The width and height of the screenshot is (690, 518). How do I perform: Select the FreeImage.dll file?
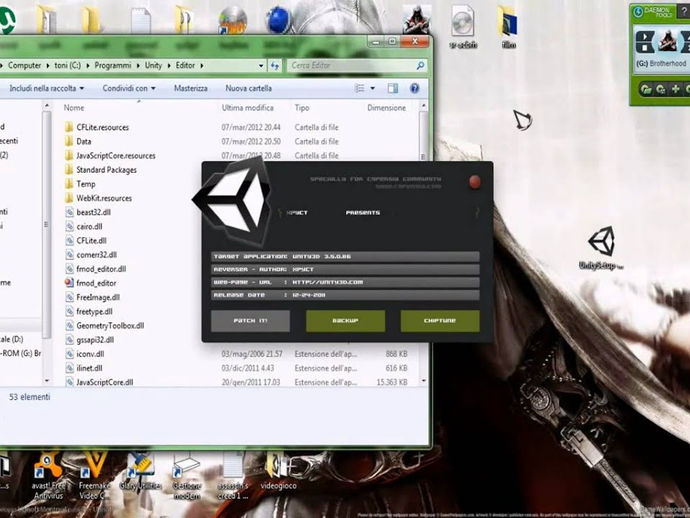[98, 298]
